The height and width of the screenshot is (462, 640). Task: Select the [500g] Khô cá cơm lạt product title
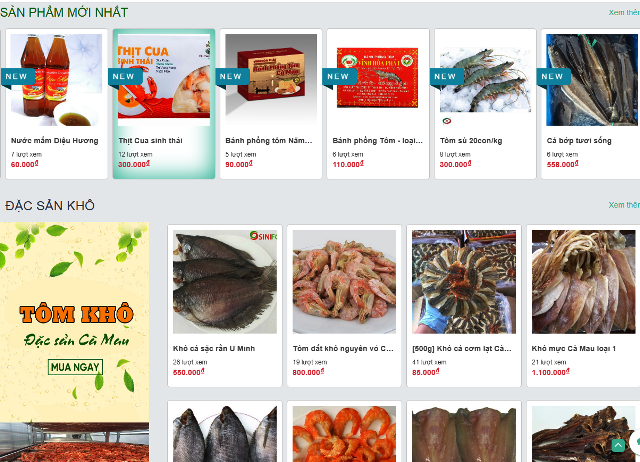(x=462, y=349)
